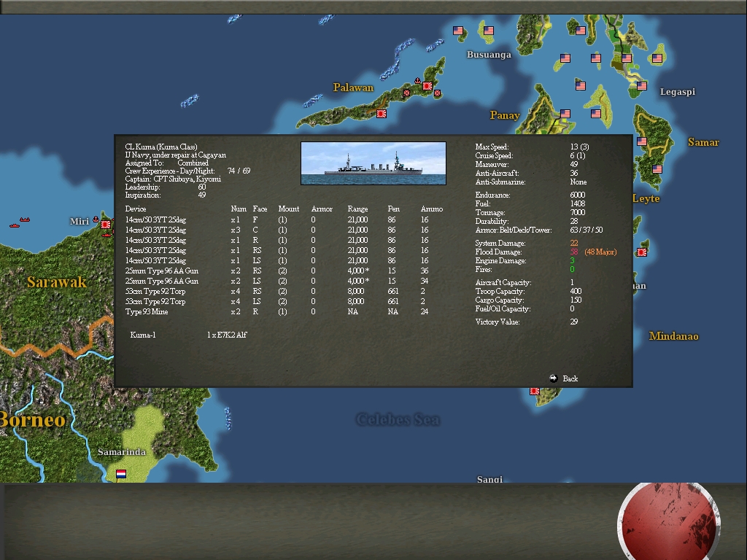Select leftmost red ship icon west of Miri
747x560 pixels.
(x=15, y=225)
